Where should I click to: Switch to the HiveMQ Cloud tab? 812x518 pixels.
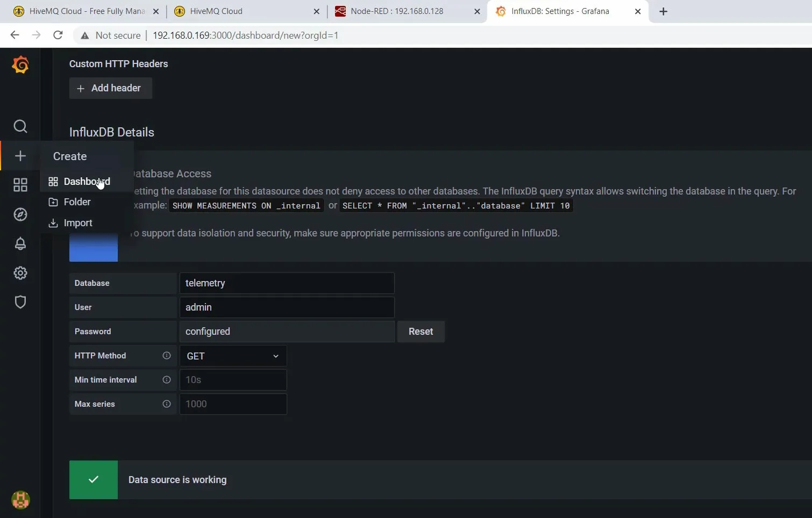pyautogui.click(x=246, y=11)
